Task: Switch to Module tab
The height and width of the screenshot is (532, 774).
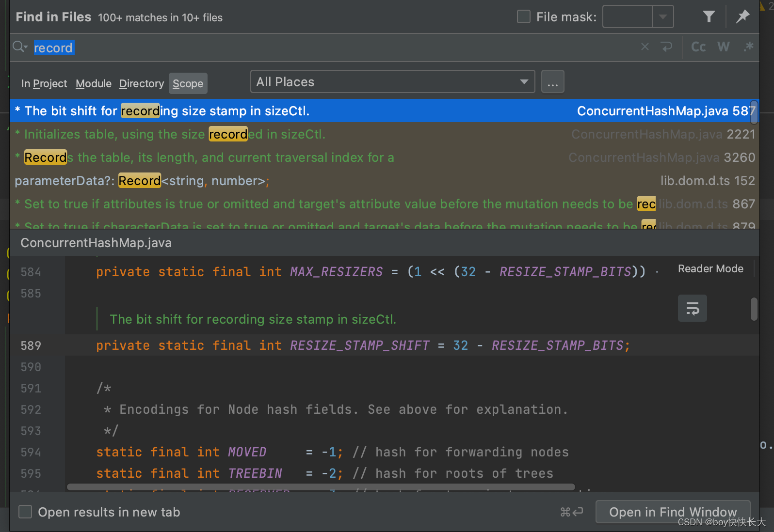Action: pyautogui.click(x=94, y=84)
